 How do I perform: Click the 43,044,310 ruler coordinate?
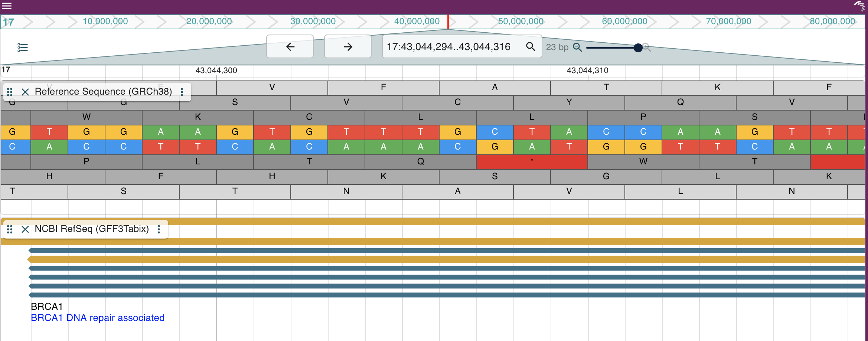pyautogui.click(x=587, y=71)
